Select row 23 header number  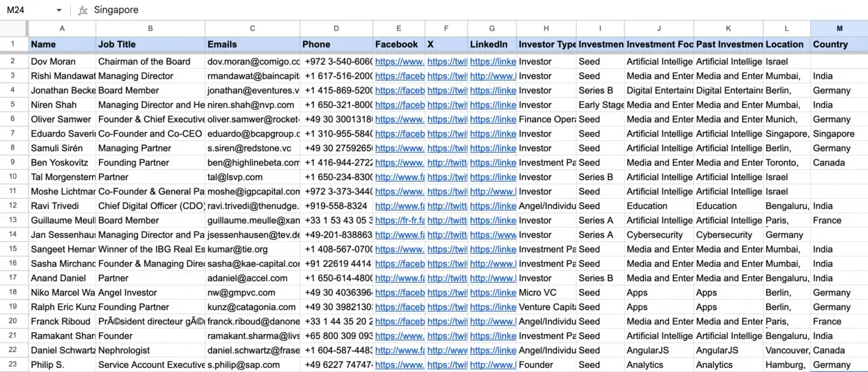click(14, 364)
